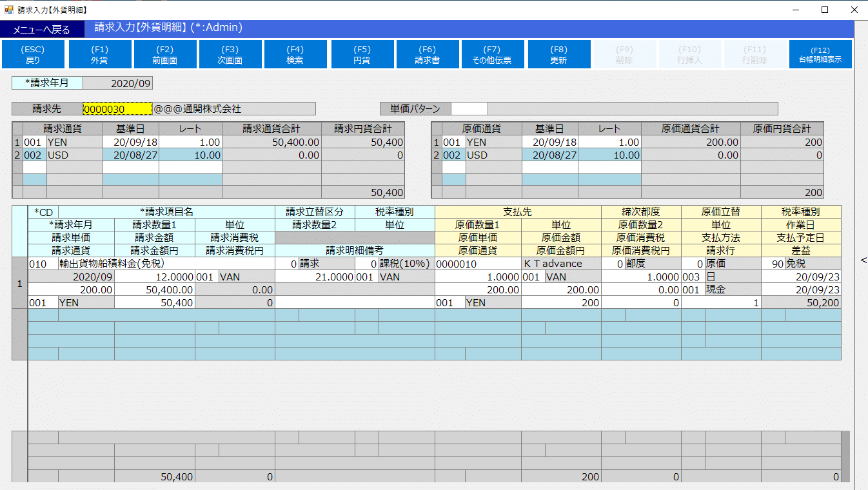Click the (ESC) 戻り button
This screenshot has height=490, width=868.
pyautogui.click(x=34, y=55)
